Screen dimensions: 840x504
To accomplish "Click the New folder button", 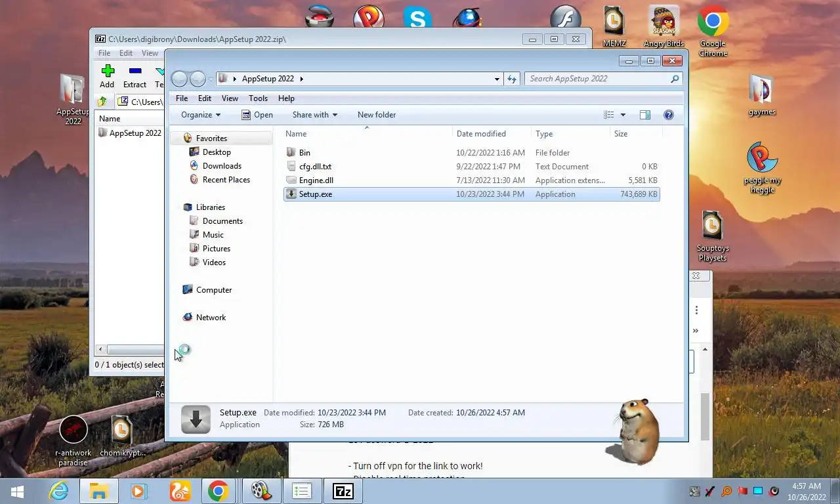I will click(x=377, y=115).
